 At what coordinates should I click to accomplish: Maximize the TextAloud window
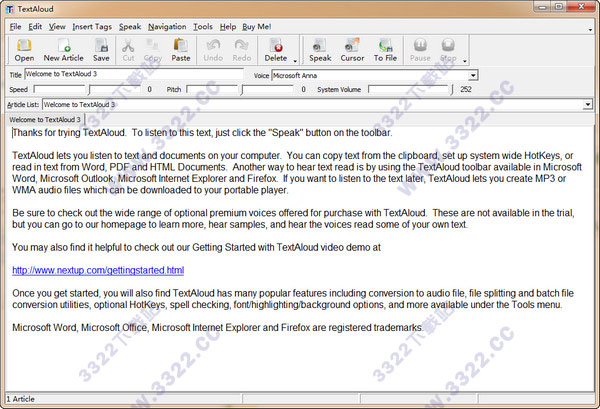click(559, 7)
